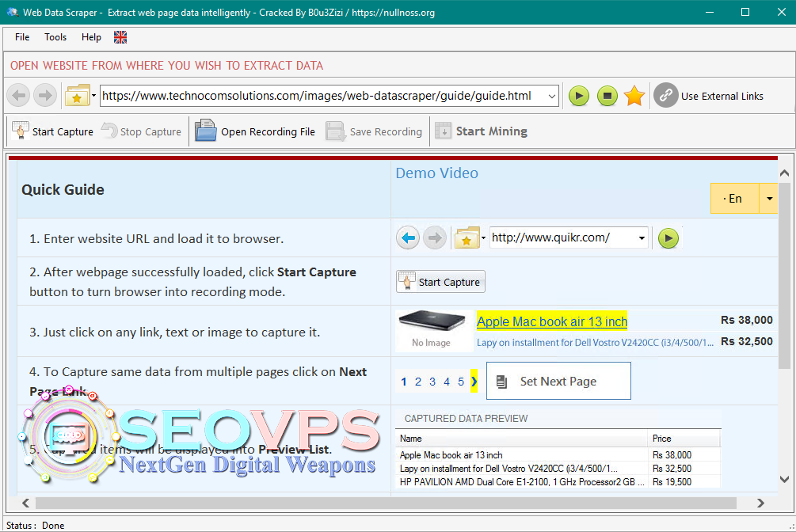This screenshot has width=796, height=532.
Task: Click the favorites folder icon in guide
Action: (467, 237)
